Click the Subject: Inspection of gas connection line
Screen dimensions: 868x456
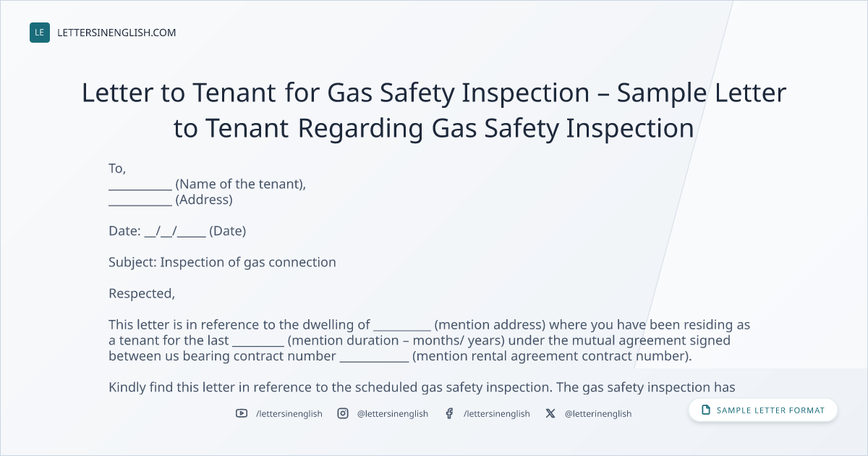coord(222,262)
